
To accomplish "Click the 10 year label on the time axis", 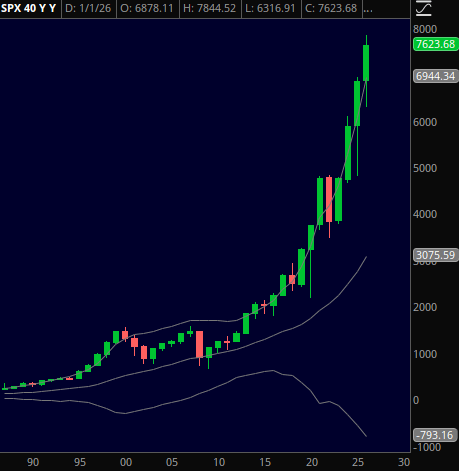I will point(219,462).
